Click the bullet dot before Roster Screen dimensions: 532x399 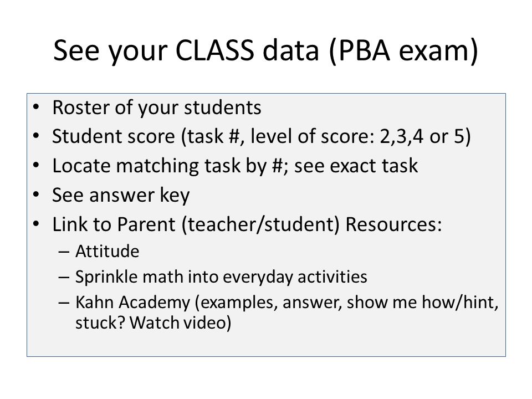click(36, 108)
